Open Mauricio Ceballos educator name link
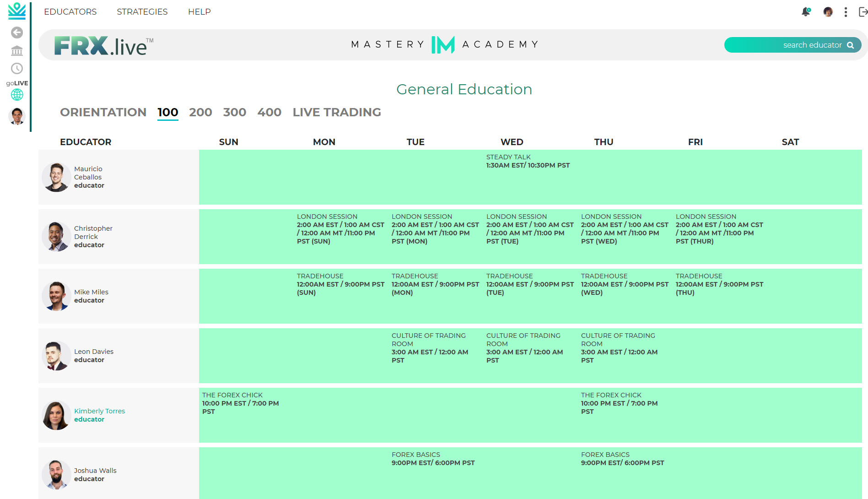Image resolution: width=868 pixels, height=499 pixels. tap(88, 173)
